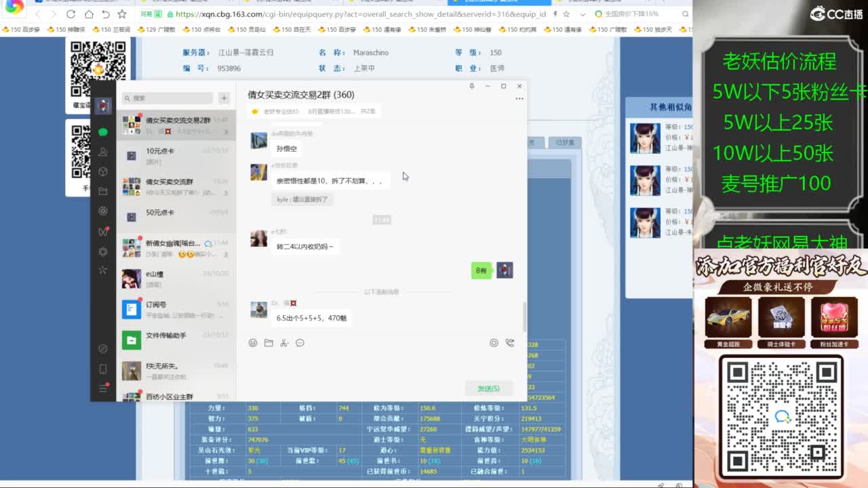Image resolution: width=868 pixels, height=488 pixels.
Task: Open chat info three-dots menu
Action: tap(519, 99)
